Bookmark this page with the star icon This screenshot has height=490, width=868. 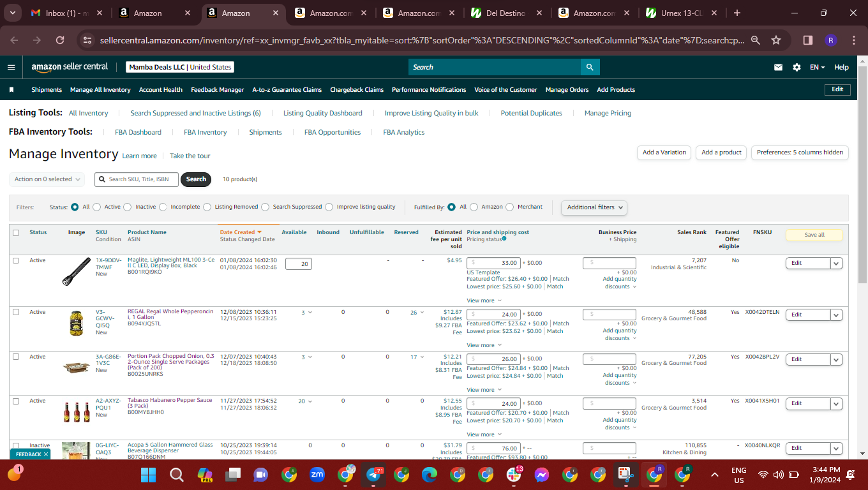pyautogui.click(x=776, y=40)
